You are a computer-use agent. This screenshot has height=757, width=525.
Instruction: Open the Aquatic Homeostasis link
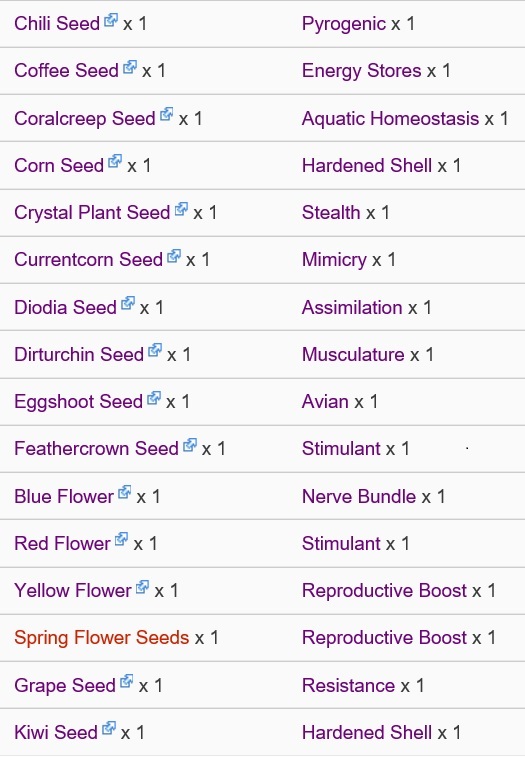[390, 119]
